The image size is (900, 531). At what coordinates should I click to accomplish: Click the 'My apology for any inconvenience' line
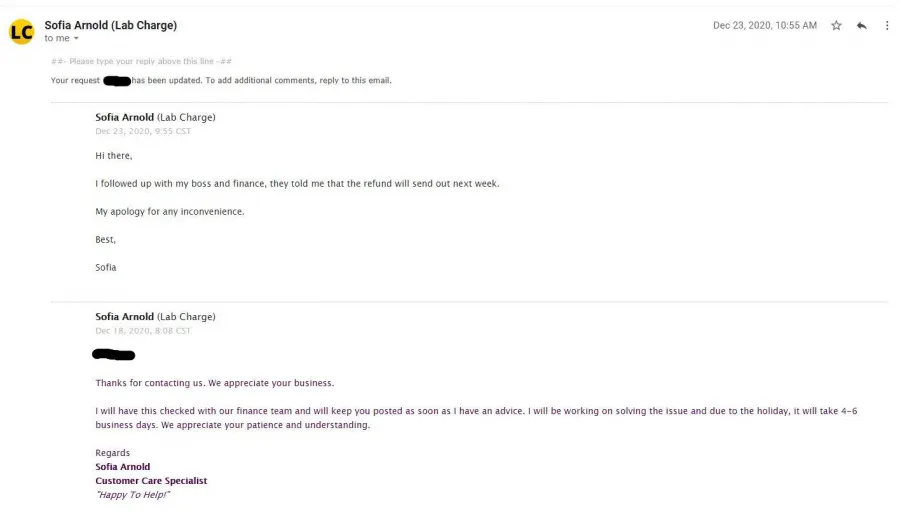[170, 212]
